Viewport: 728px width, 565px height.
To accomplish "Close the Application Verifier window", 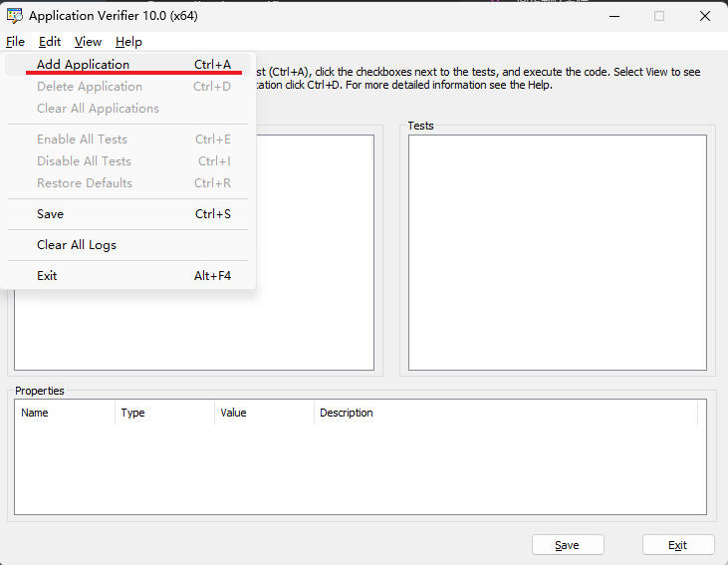I will click(x=705, y=16).
